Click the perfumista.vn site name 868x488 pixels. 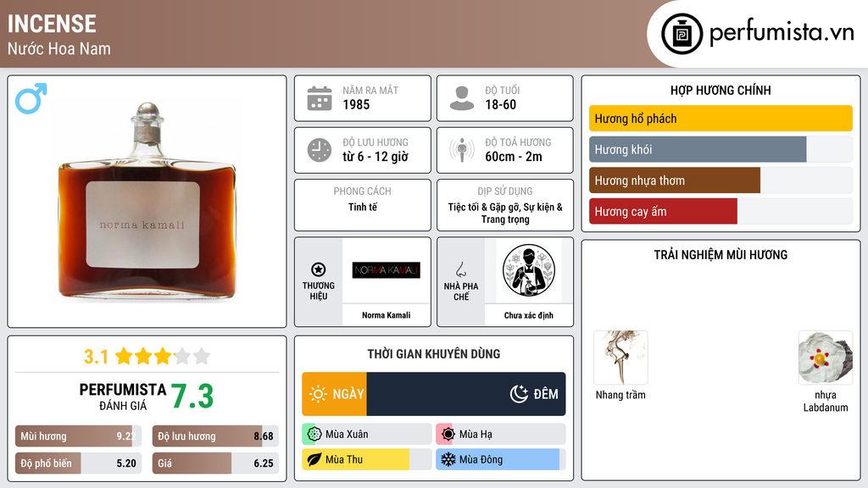click(782, 33)
